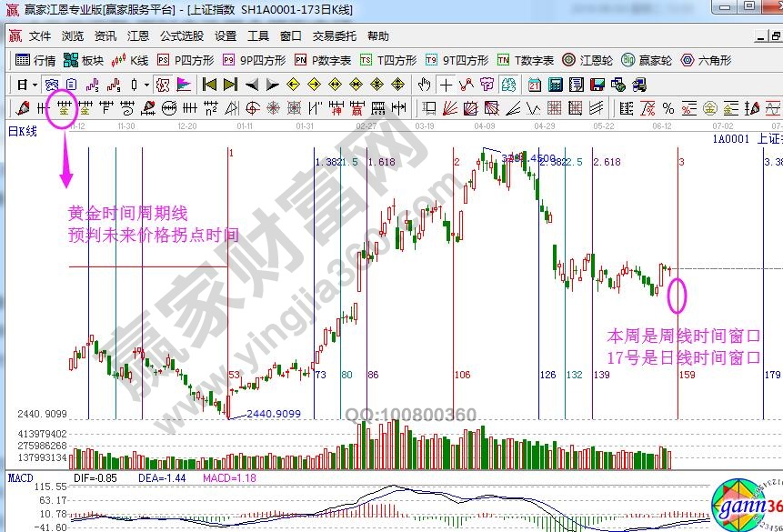Toggle the 日K线 chart label

click(x=22, y=131)
